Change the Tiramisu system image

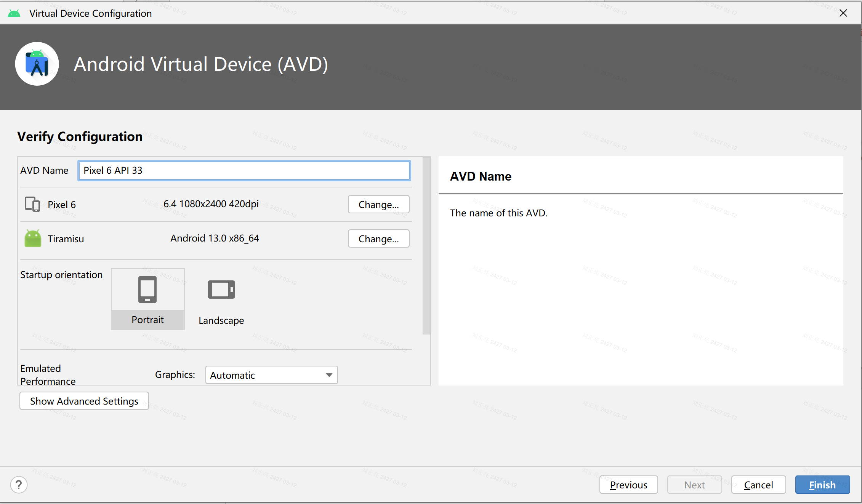(378, 239)
